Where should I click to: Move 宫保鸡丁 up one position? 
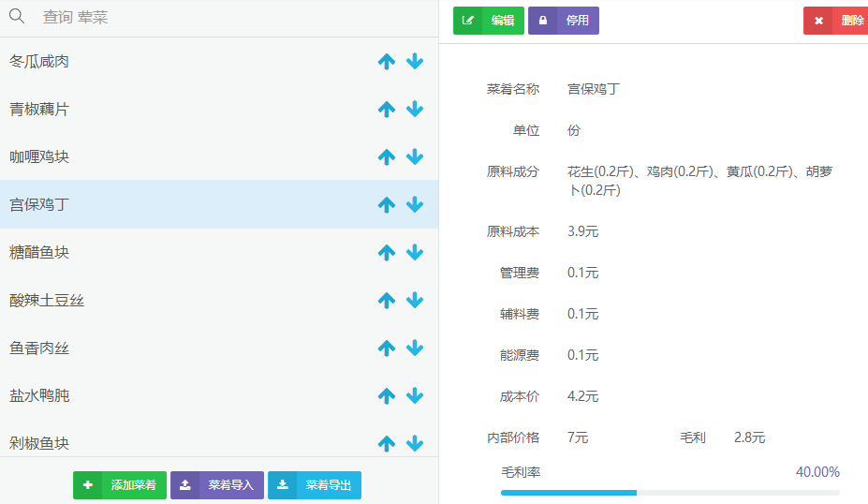(x=387, y=205)
